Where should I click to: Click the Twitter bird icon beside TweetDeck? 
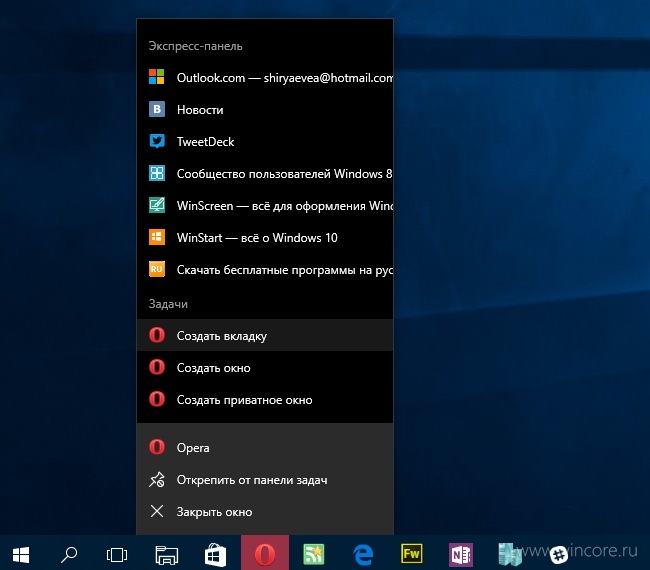[x=157, y=141]
